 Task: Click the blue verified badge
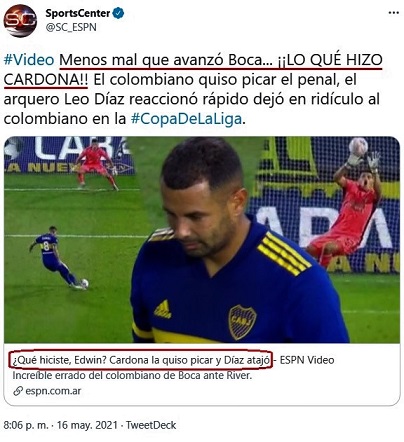tap(118, 13)
